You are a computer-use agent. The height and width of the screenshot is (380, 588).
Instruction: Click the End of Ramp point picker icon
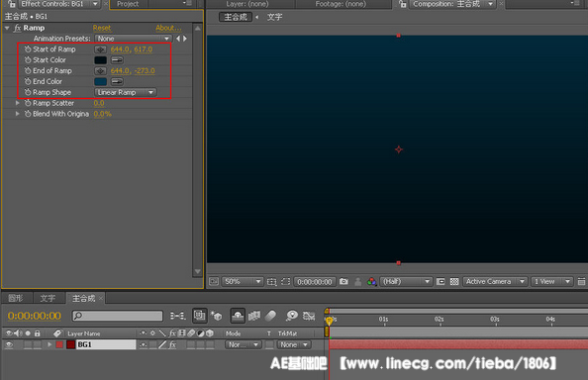[x=100, y=71]
